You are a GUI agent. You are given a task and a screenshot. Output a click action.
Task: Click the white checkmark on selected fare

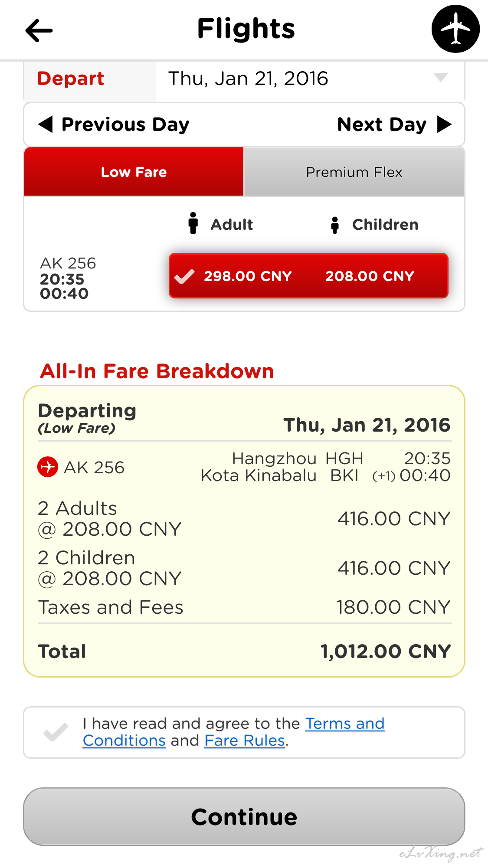[184, 276]
